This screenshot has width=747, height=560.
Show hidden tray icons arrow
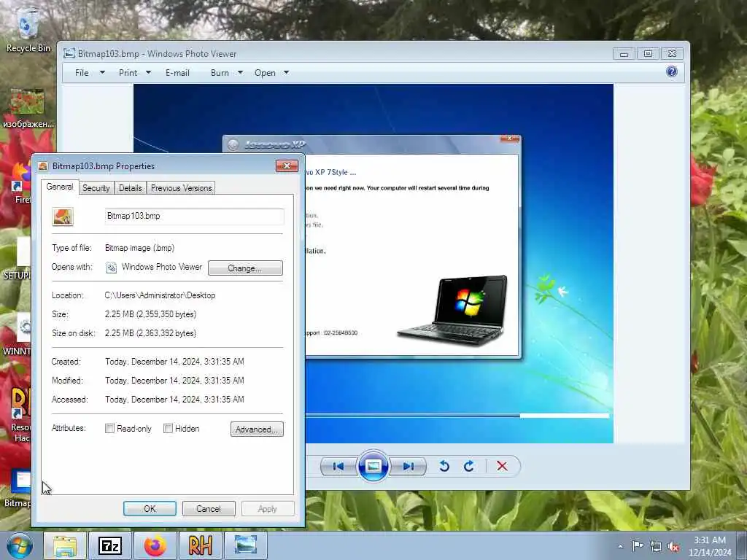620,546
